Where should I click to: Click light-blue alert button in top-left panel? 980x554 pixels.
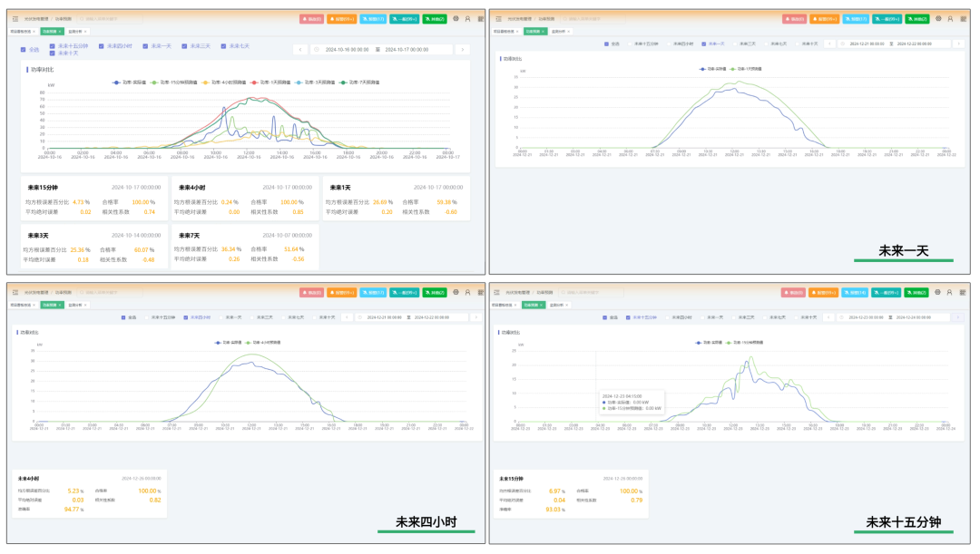(x=373, y=19)
